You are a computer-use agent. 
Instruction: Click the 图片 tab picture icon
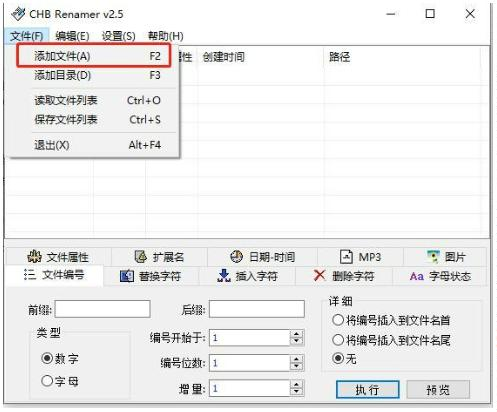point(433,256)
